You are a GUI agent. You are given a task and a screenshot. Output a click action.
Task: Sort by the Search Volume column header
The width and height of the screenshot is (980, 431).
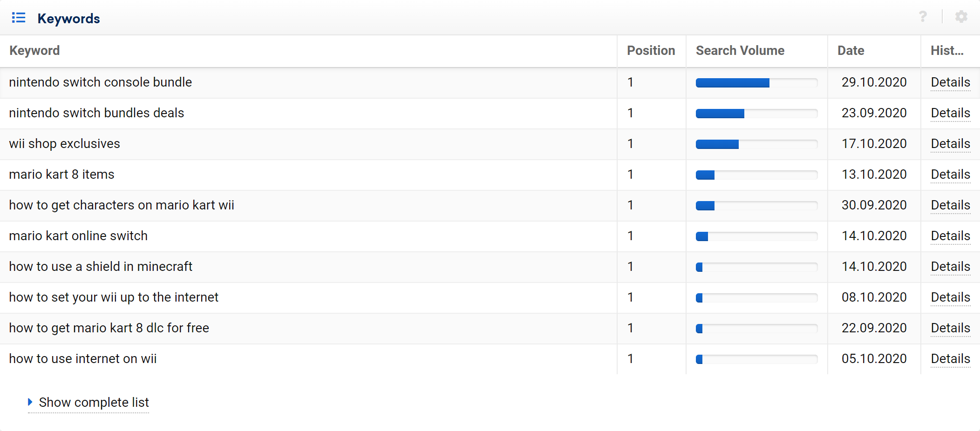click(x=740, y=50)
